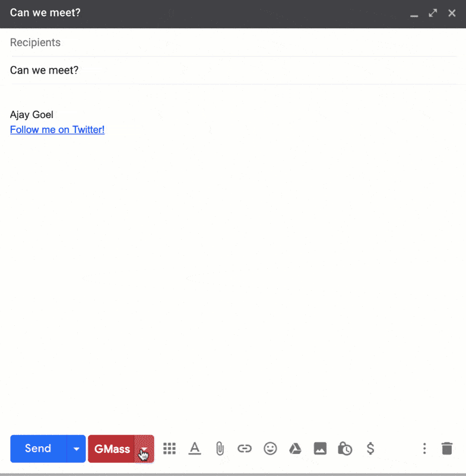Select the subject line field
This screenshot has width=466, height=476.
click(x=232, y=70)
